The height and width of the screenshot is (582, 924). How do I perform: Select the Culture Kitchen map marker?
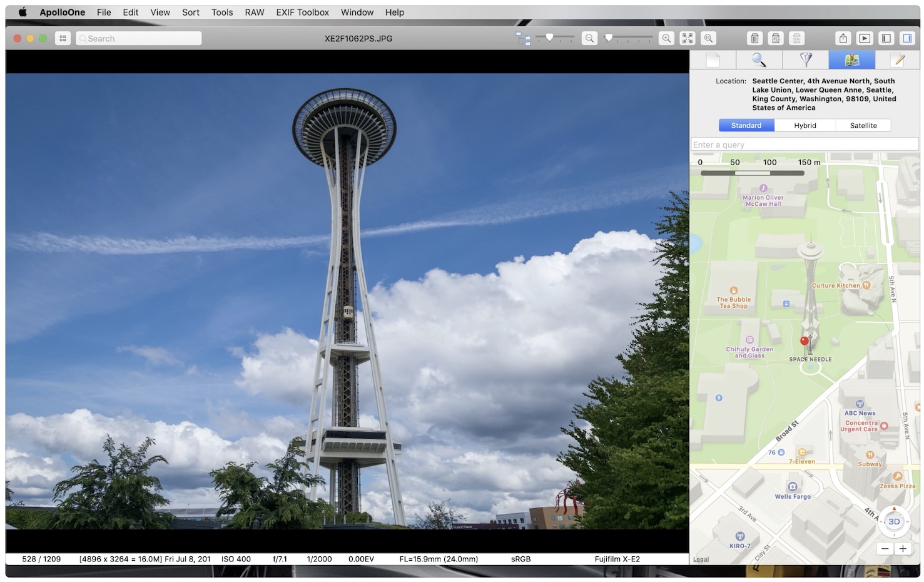866,285
